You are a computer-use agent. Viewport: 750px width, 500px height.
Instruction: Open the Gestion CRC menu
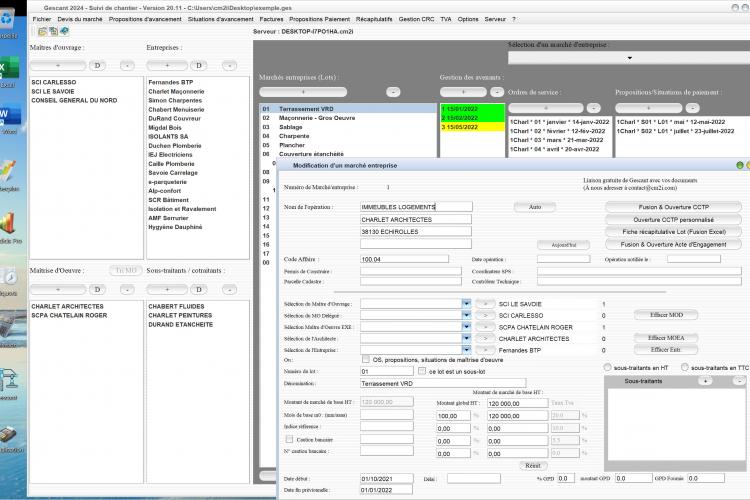point(416,19)
